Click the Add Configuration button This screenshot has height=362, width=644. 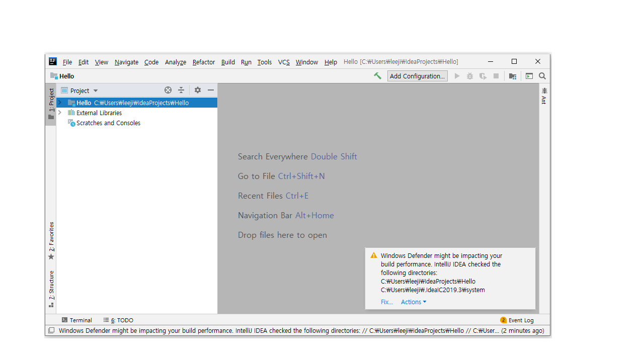click(x=417, y=76)
